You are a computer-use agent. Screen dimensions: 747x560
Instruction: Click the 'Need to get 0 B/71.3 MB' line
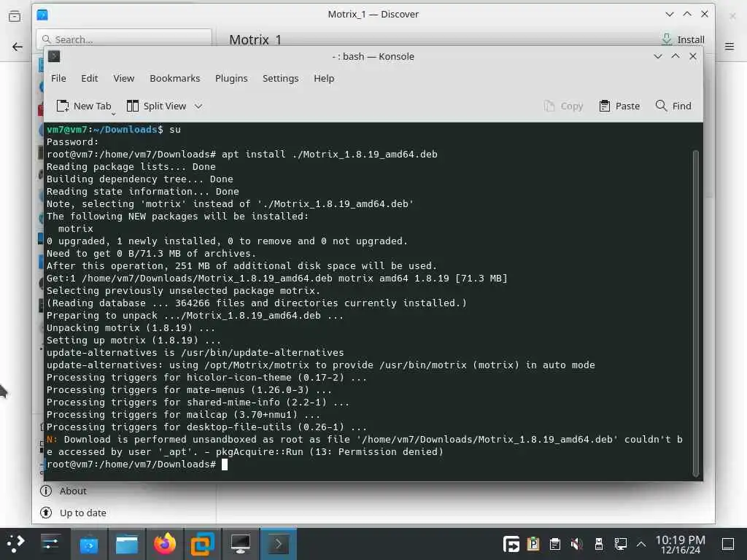151,253
